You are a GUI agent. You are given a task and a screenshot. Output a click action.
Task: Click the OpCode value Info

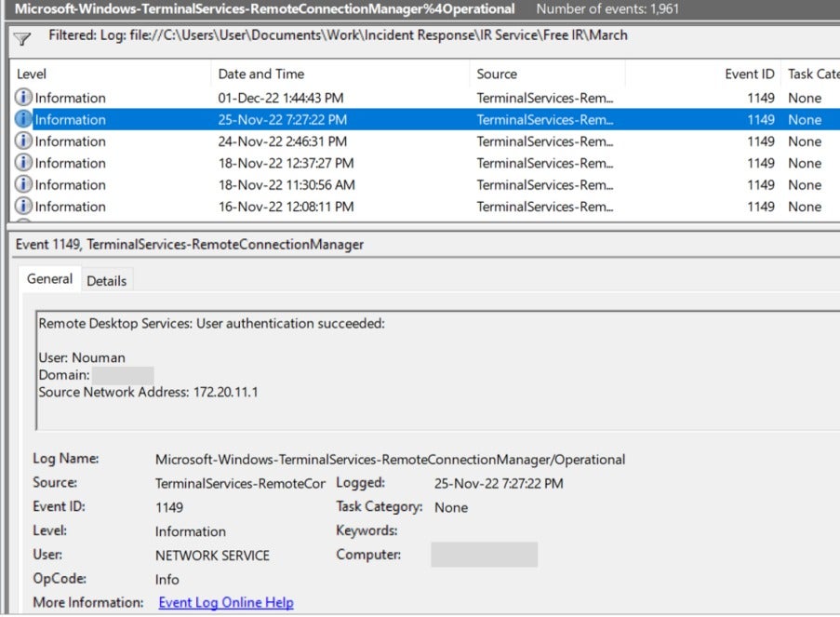[x=167, y=580]
